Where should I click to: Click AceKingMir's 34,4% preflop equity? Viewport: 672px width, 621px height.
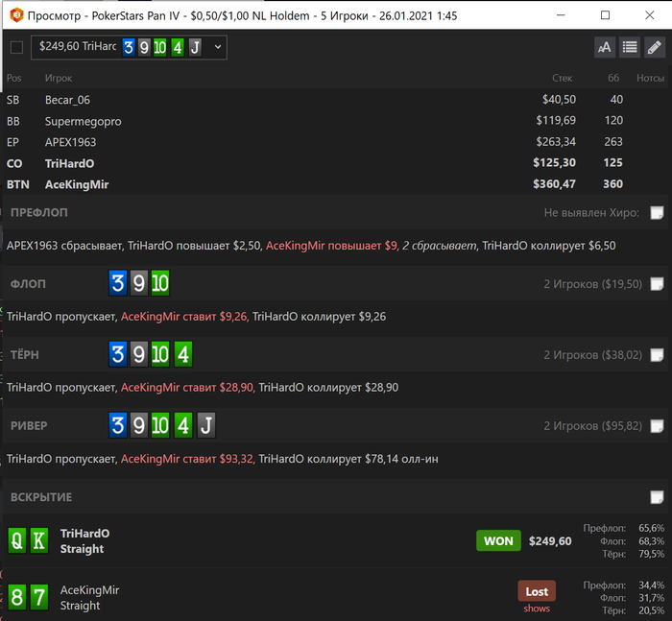[x=651, y=585]
